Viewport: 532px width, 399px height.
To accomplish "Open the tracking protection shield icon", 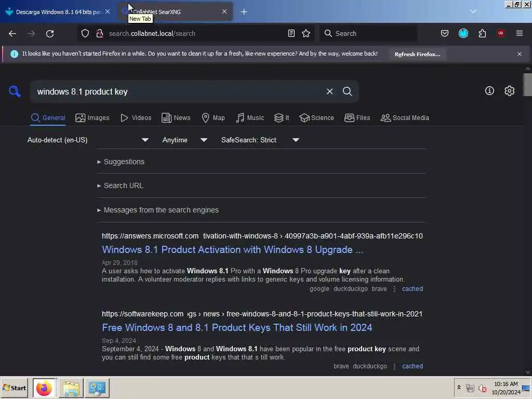I will [x=85, y=33].
